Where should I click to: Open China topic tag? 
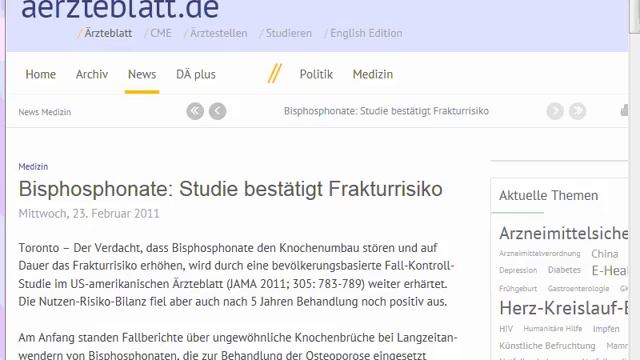pyautogui.click(x=604, y=254)
